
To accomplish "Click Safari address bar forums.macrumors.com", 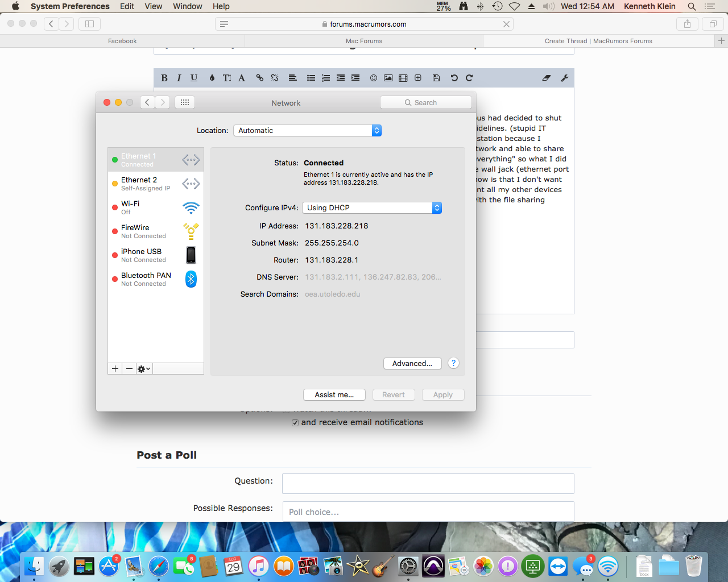I will 365,24.
